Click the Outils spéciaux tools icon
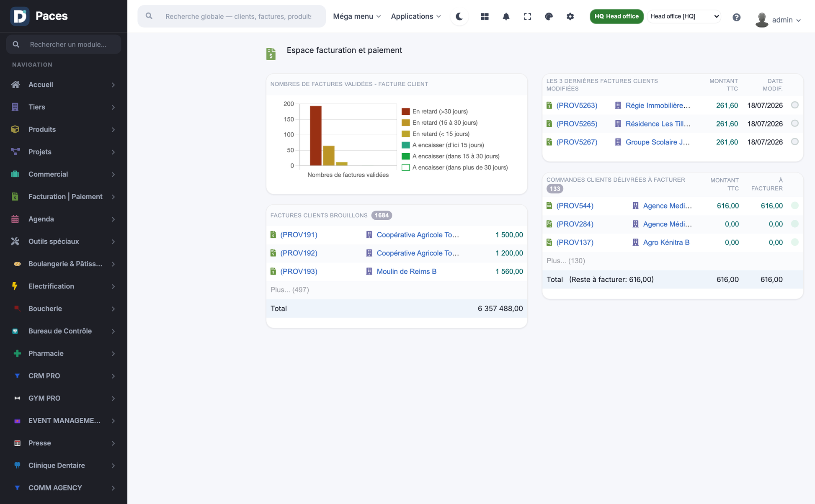 pyautogui.click(x=15, y=241)
